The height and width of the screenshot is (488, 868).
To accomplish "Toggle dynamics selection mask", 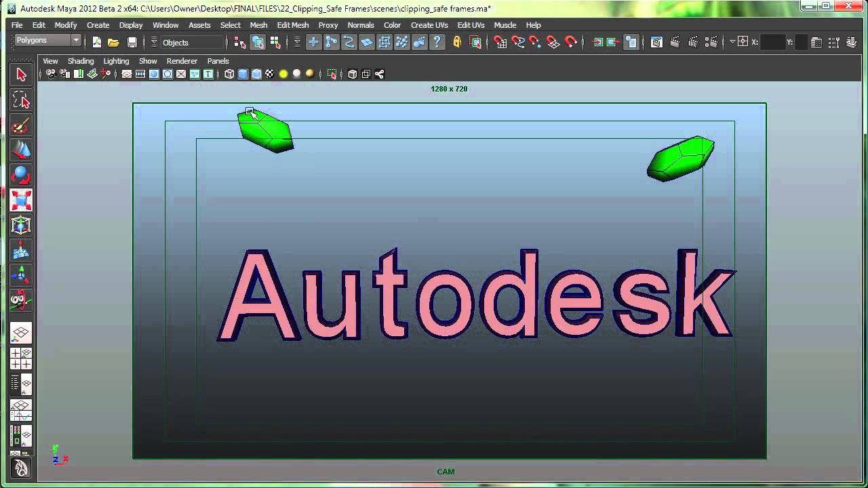I will click(401, 42).
